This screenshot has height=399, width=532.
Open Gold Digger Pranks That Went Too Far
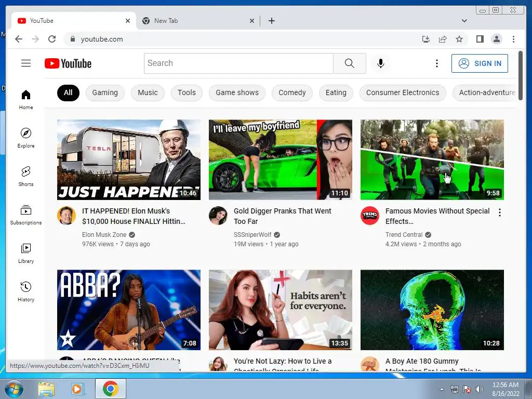282,216
